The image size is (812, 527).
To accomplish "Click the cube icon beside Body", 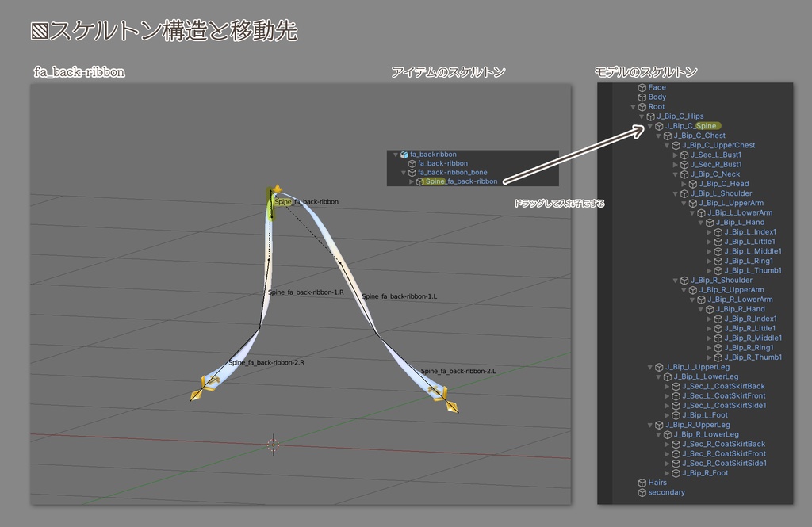I will (x=642, y=97).
